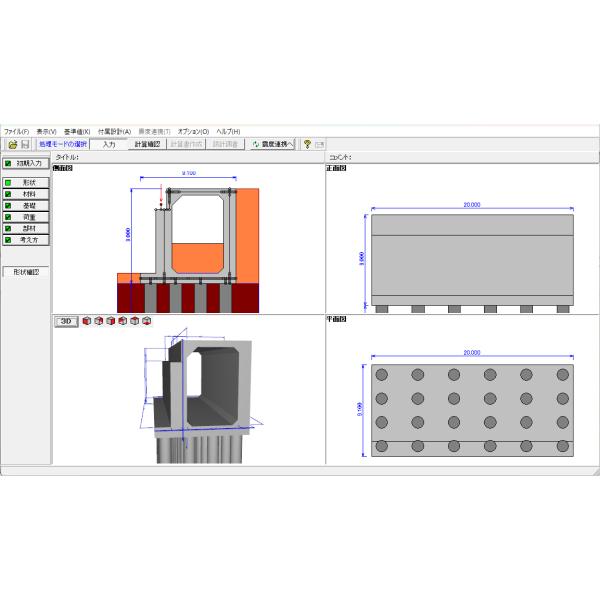Select the sixth 3D view cube icon
600x600 pixels.
click(147, 321)
